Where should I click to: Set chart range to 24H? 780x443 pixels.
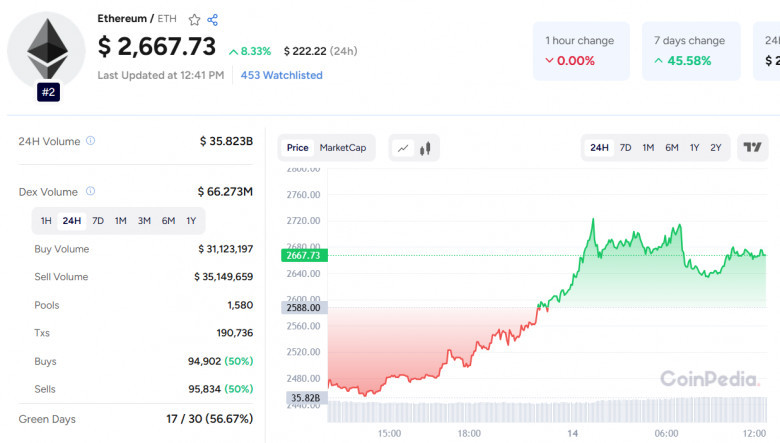pos(599,148)
